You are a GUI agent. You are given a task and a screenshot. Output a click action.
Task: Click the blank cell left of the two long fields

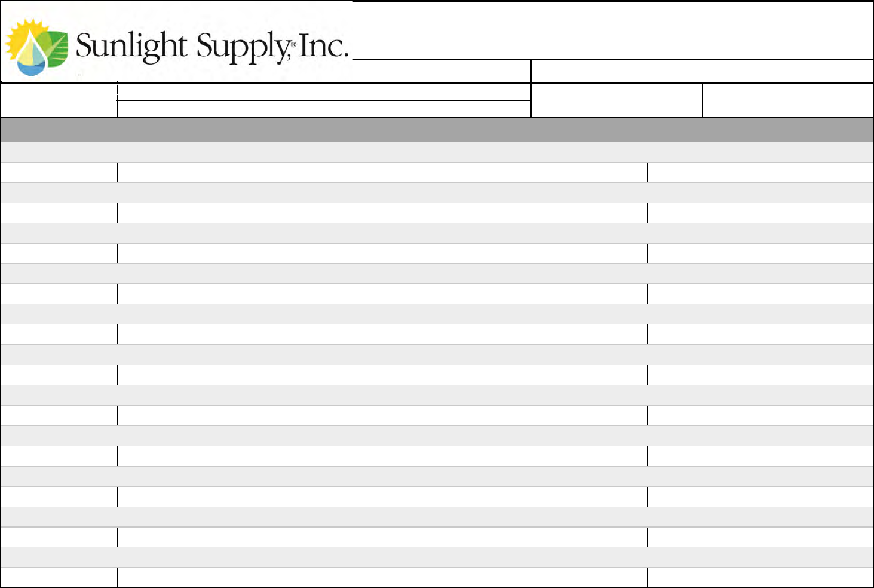click(59, 100)
